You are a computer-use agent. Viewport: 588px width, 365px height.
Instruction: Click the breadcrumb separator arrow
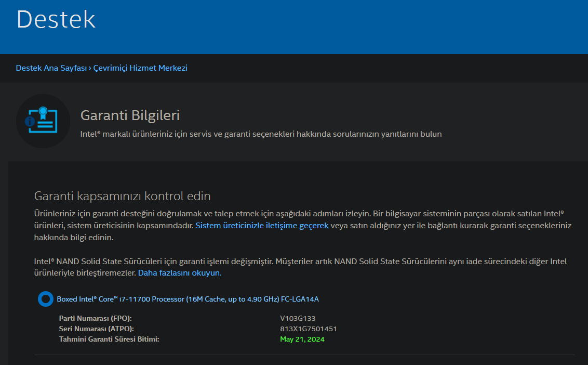[90, 68]
